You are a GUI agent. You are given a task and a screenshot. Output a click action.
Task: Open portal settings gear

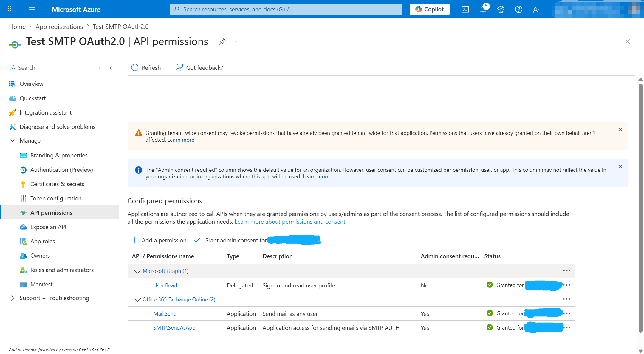point(501,9)
